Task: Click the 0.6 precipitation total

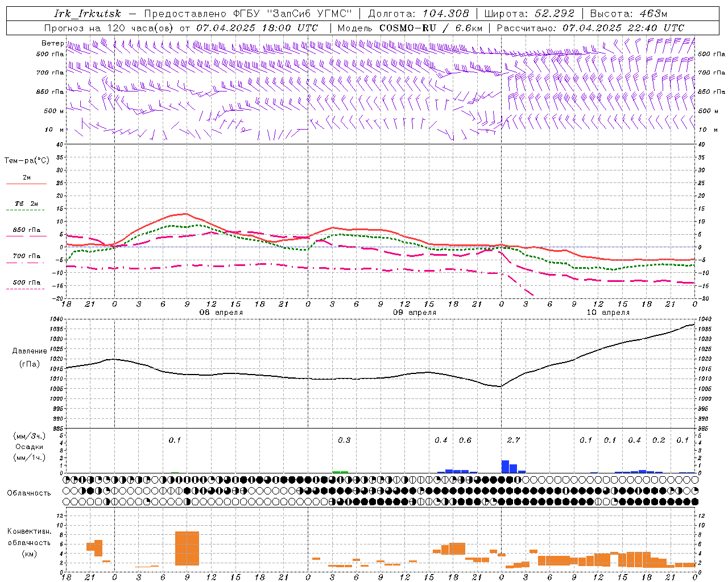Action: coord(465,440)
